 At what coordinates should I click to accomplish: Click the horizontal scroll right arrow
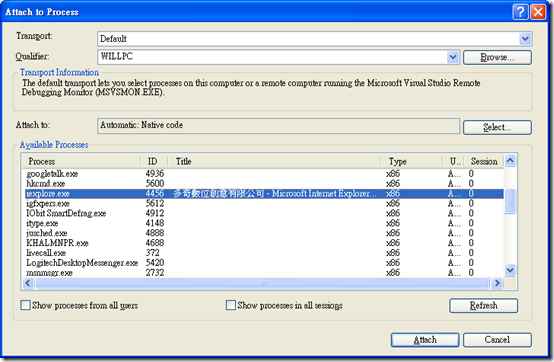497,283
